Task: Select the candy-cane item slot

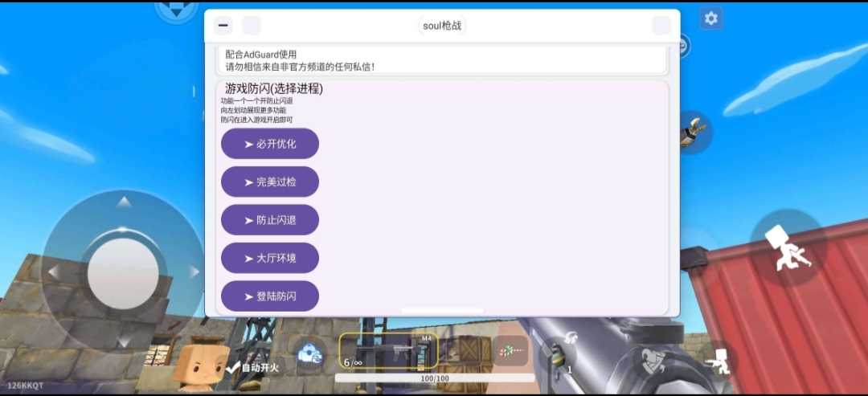Action: (x=510, y=351)
